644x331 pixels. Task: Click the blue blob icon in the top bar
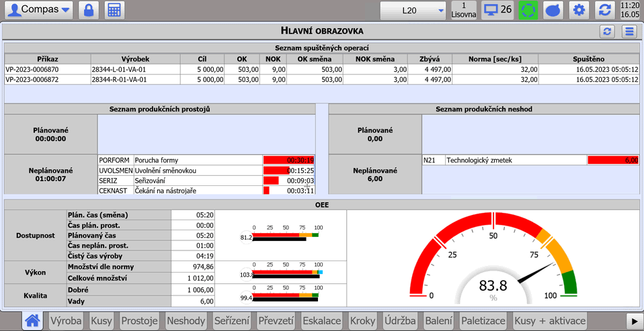553,10
